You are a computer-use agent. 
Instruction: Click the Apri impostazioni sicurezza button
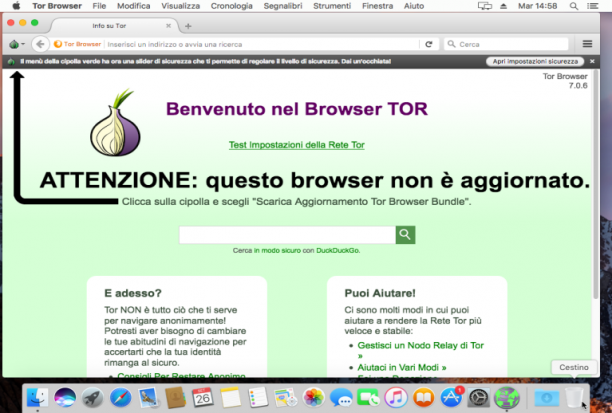pyautogui.click(x=535, y=61)
